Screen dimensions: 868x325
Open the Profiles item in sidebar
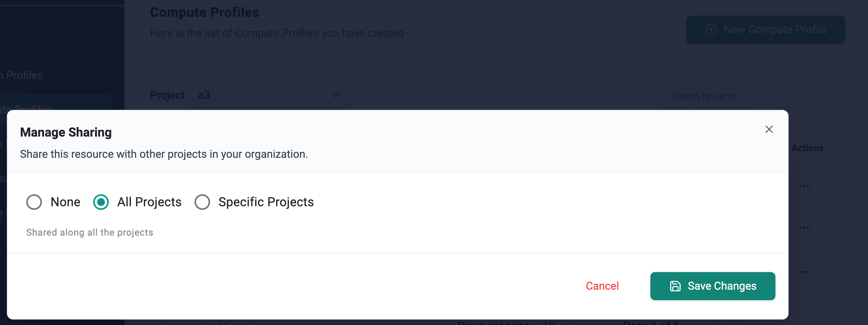[22, 75]
